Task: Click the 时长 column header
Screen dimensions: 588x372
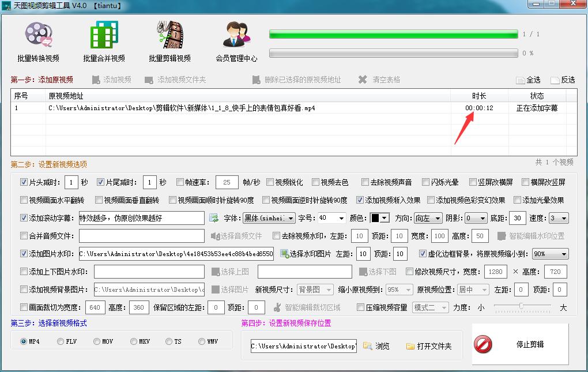Action: point(479,96)
